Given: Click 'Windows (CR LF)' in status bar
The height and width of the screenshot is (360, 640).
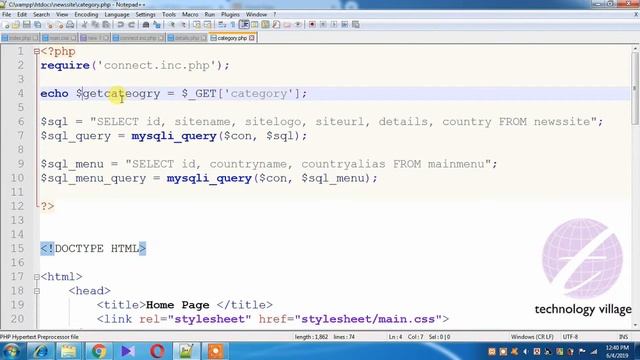Looking at the screenshot, I should pos(532,337).
